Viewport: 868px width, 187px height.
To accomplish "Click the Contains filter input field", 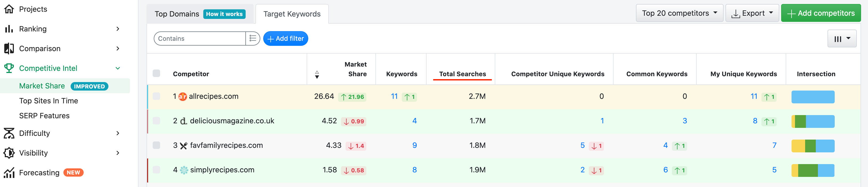I will [200, 38].
